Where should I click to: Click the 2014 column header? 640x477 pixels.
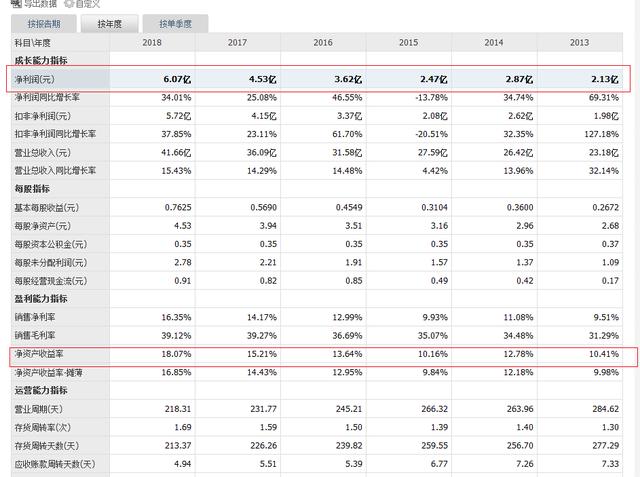click(494, 42)
